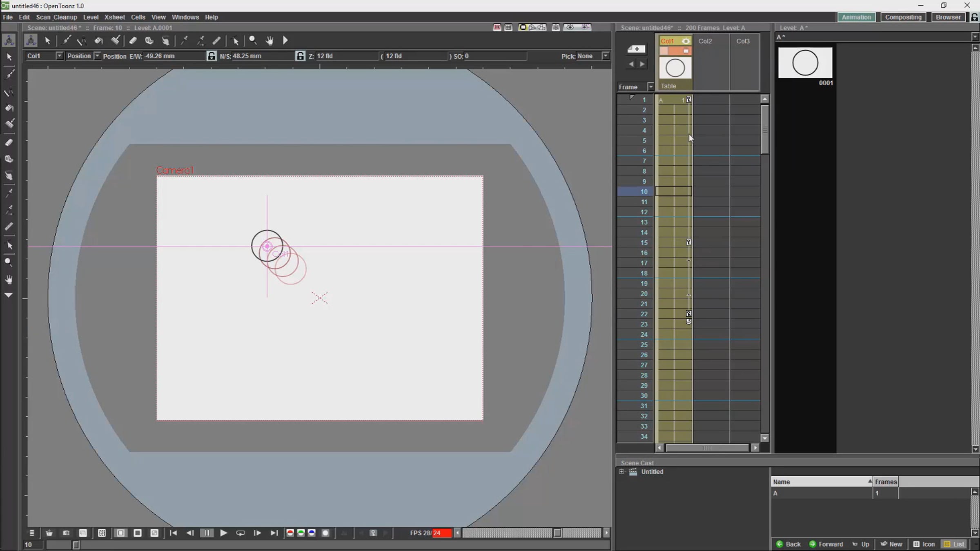The height and width of the screenshot is (551, 980).
Task: Click the New button in cast panel
Action: click(x=891, y=544)
